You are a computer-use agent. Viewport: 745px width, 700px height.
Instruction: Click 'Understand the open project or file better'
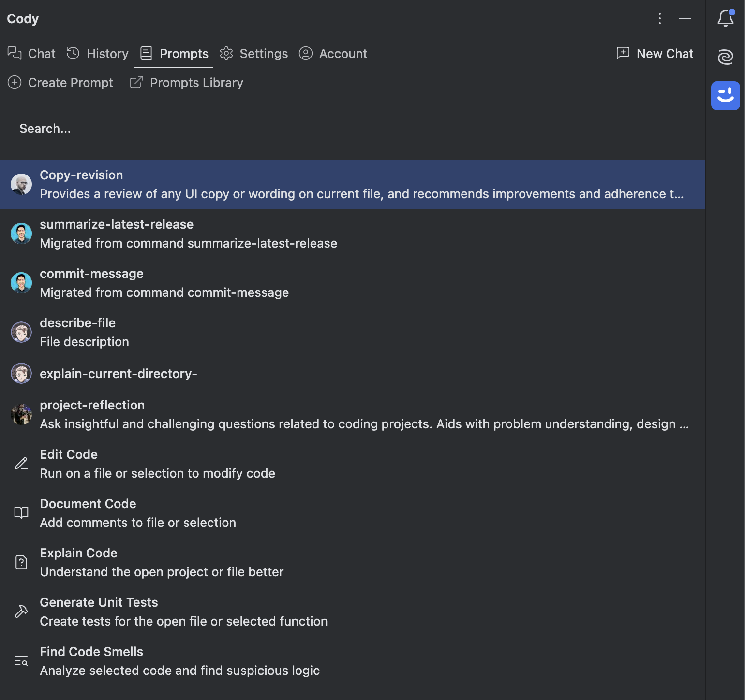tap(162, 572)
